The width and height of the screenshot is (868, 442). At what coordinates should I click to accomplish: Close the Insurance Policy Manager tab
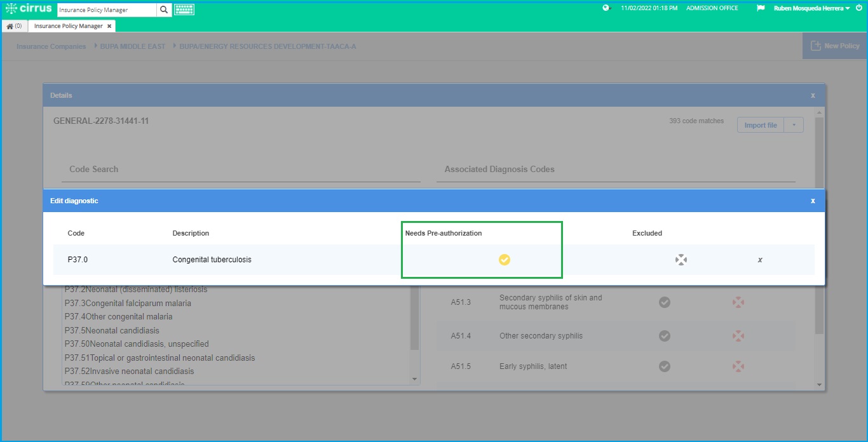pos(109,26)
